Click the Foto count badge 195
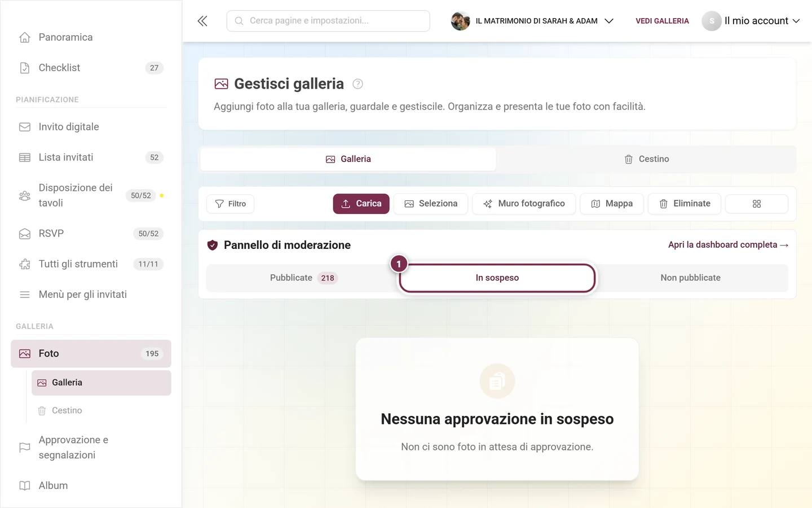Screen dimensions: 812x508 click(x=152, y=354)
